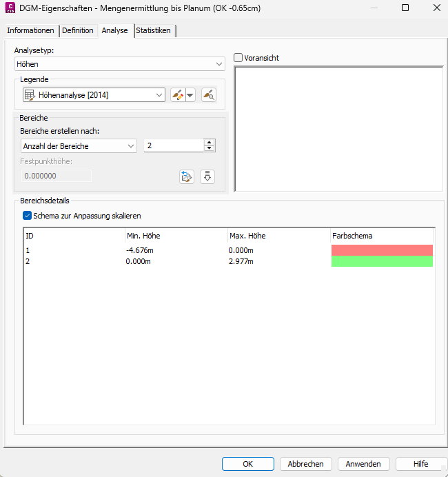Click the Festpunkthöhe 0.000000 field
The image size is (448, 477).
pos(57,176)
